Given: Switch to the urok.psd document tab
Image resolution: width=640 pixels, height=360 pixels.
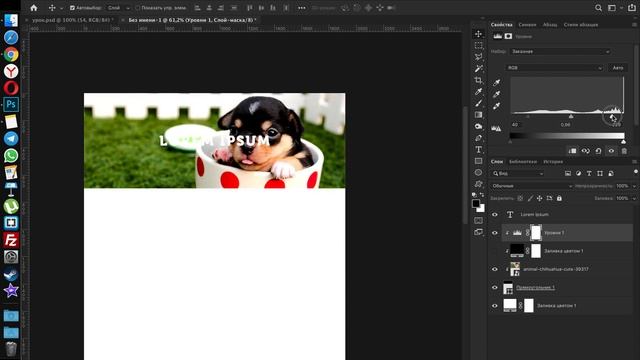Looking at the screenshot, I should click(x=72, y=20).
